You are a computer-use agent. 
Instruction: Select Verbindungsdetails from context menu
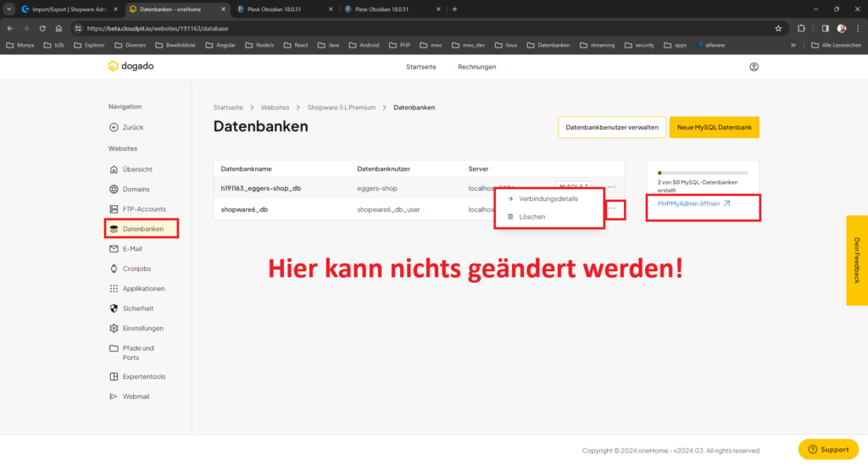pos(548,199)
